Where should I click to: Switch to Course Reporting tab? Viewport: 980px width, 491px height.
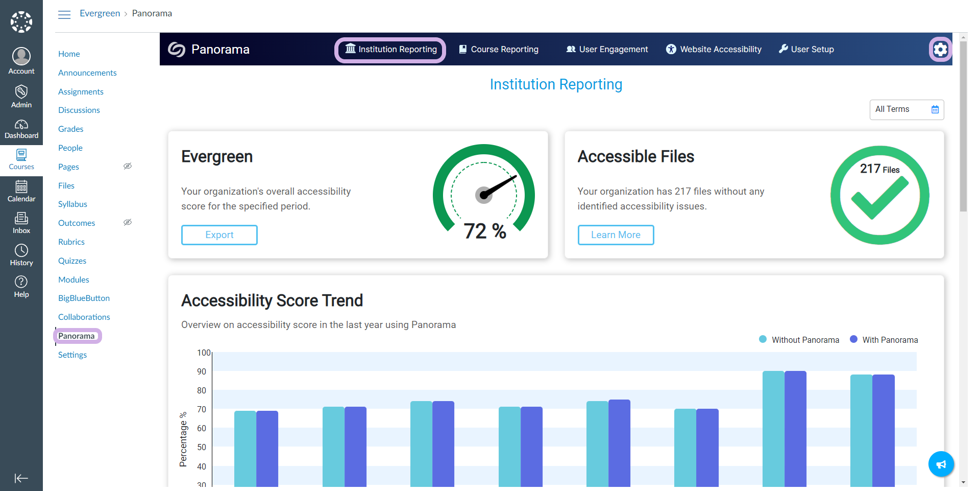click(499, 50)
